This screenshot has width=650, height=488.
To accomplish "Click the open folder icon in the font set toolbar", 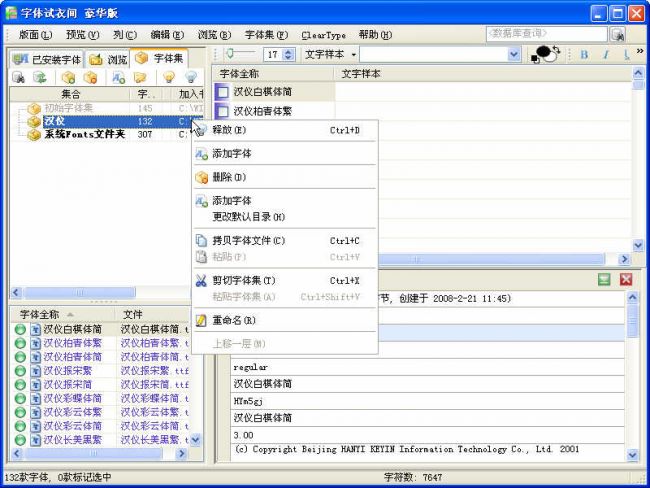I will click(x=140, y=77).
